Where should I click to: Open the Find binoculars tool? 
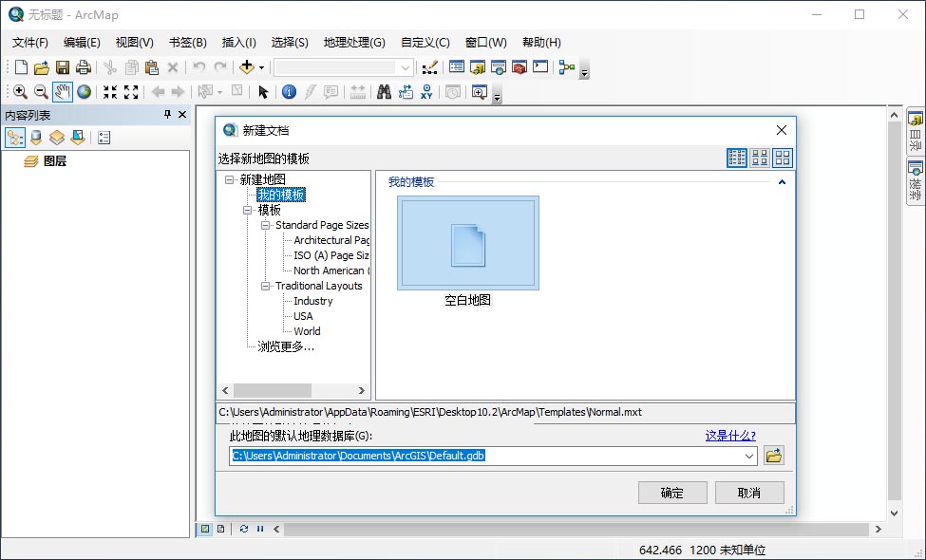pos(384,92)
